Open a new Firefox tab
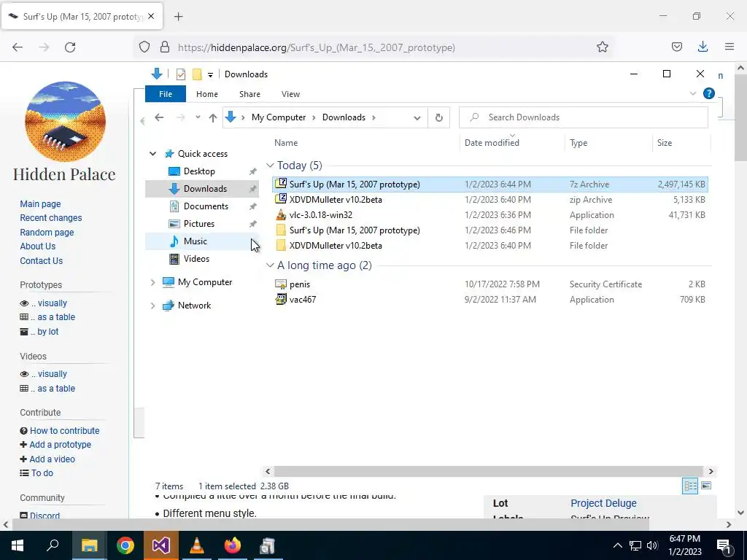The image size is (747, 560). [178, 17]
